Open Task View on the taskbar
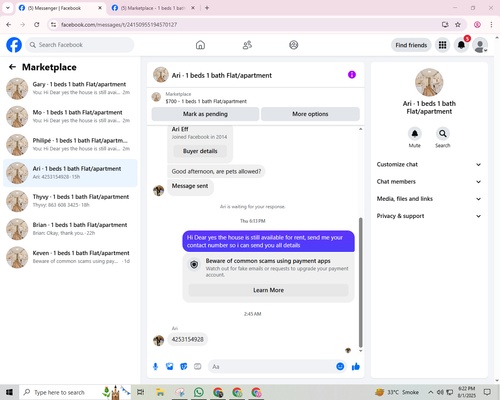This screenshot has height=400, width=500. click(x=141, y=392)
